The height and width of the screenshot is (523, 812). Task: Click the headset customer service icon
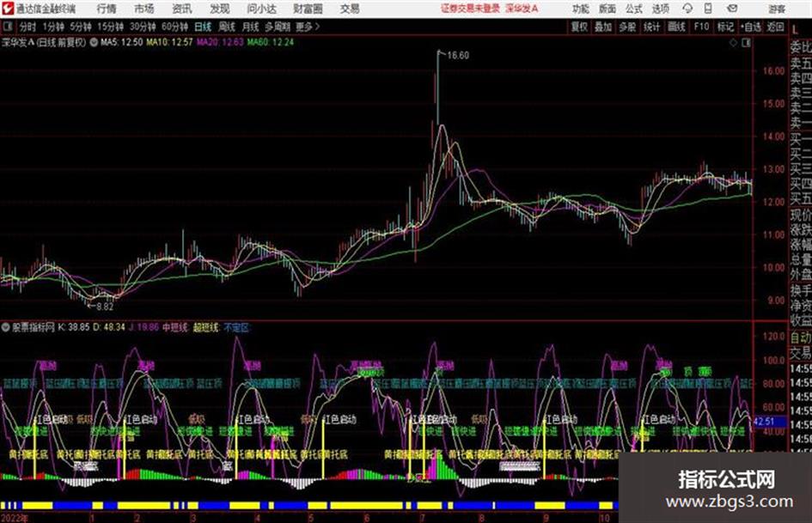click(x=687, y=9)
